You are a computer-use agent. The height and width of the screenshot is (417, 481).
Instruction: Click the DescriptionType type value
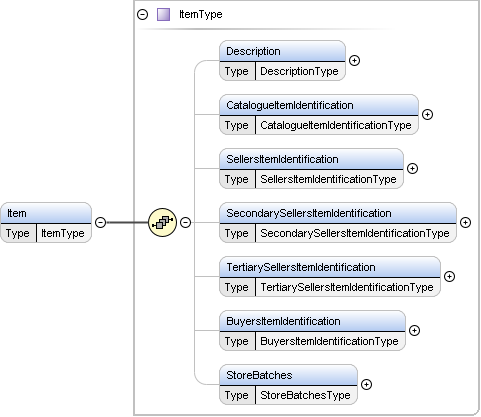pos(299,71)
